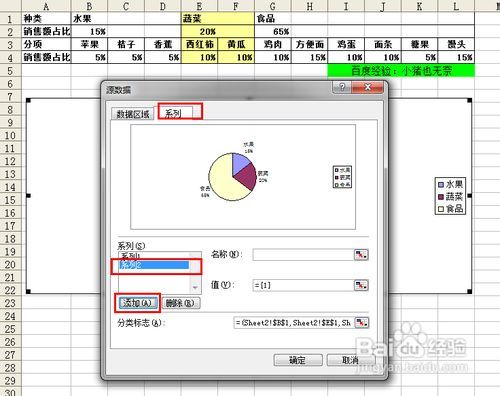Click the series list scroll down arrow
This screenshot has height=396, width=500.
click(x=195, y=287)
